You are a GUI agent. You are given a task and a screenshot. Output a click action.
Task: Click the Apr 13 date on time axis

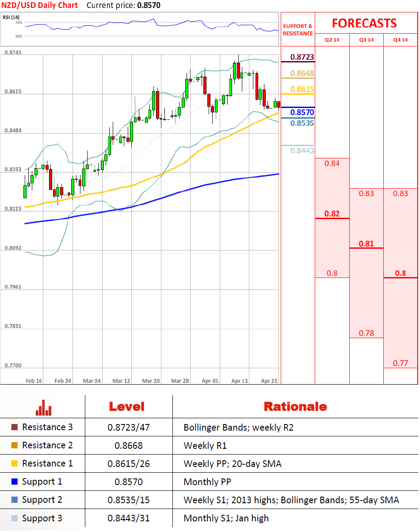click(x=239, y=381)
